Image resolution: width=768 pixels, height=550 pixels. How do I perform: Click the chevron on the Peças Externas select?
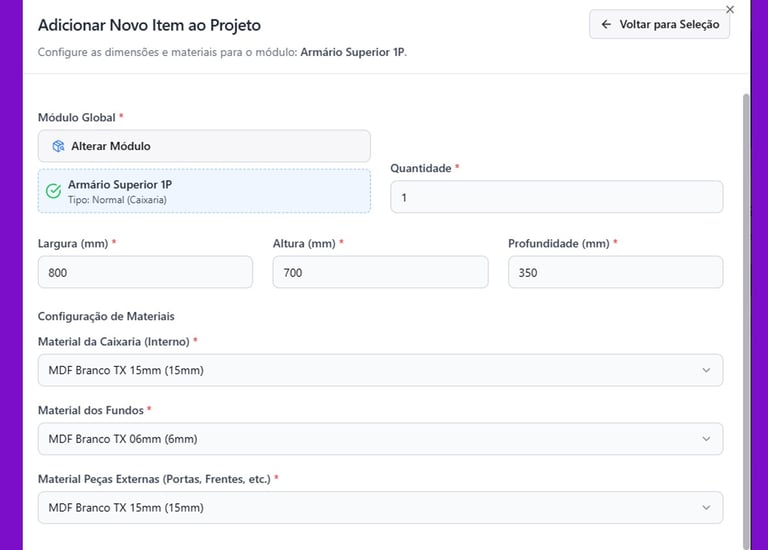[706, 508]
